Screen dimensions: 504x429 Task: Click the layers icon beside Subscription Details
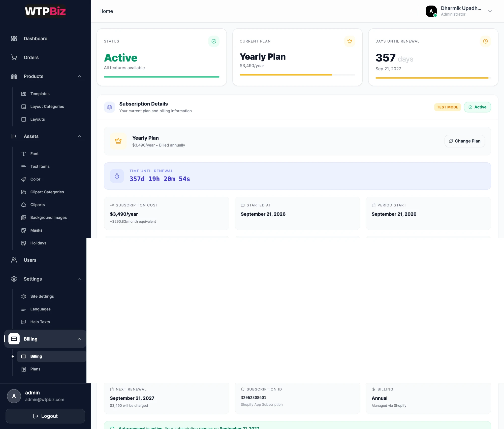point(110,107)
